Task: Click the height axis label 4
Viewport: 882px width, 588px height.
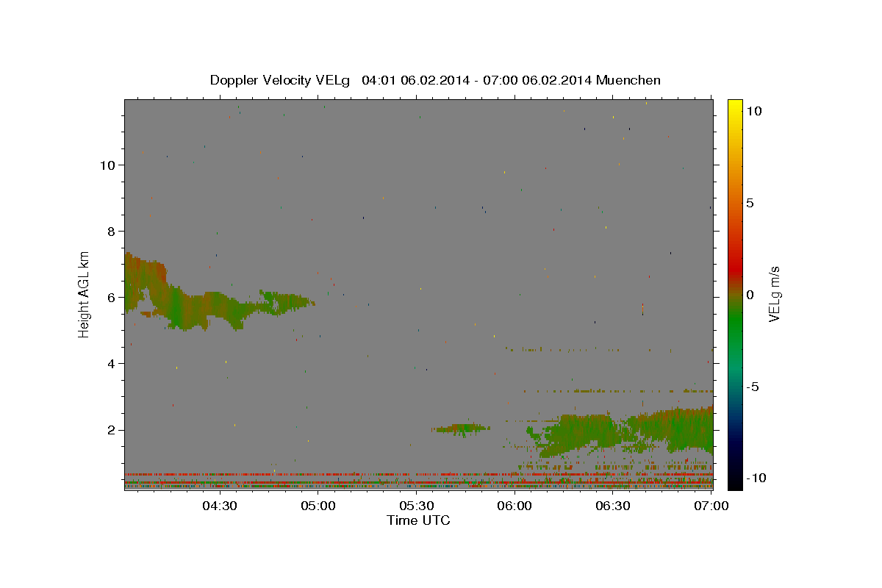Action: pyautogui.click(x=112, y=363)
